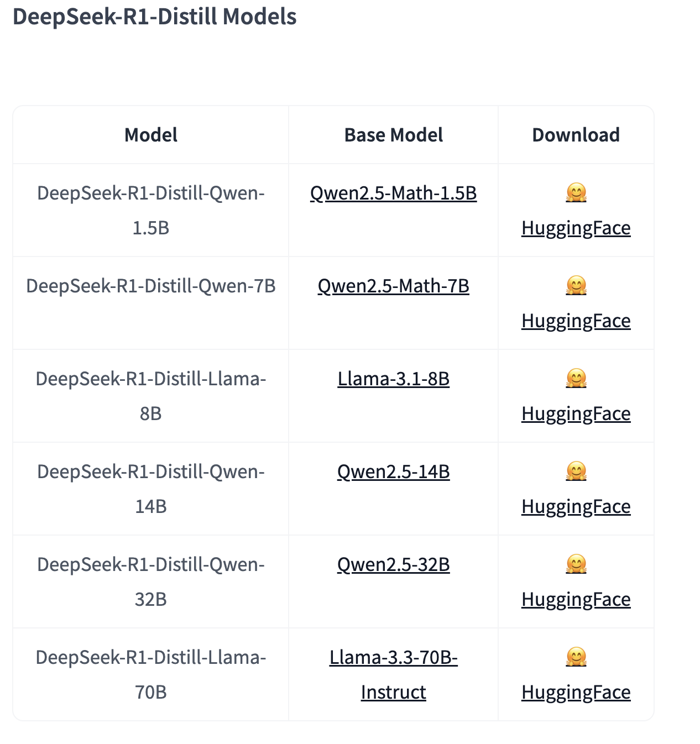
Task: Open HuggingFace download for Distill-Qwen-7B
Action: [x=576, y=321]
